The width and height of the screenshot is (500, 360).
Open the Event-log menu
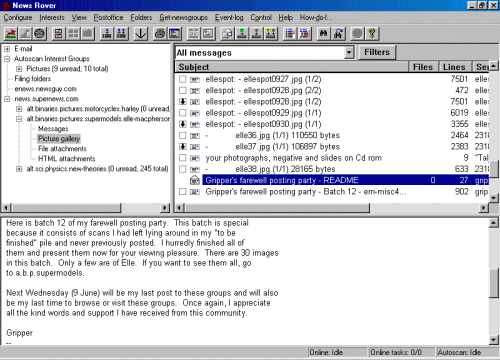(229, 18)
